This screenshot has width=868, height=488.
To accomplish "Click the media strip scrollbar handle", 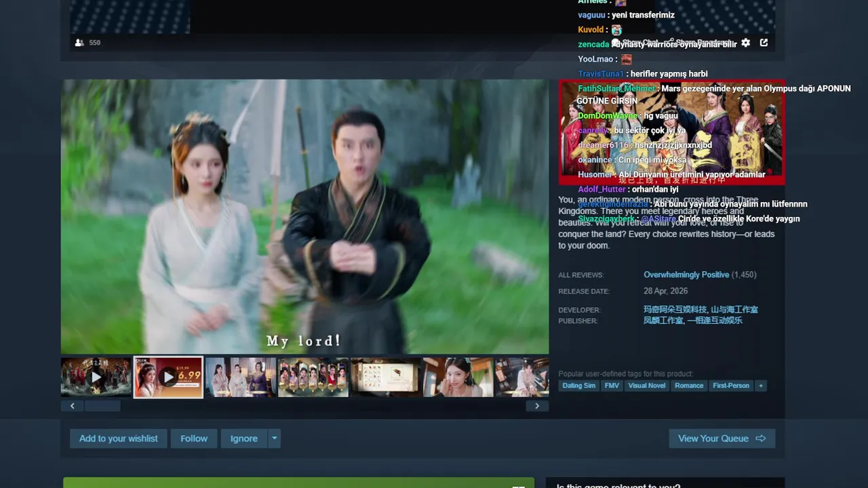I will 102,406.
